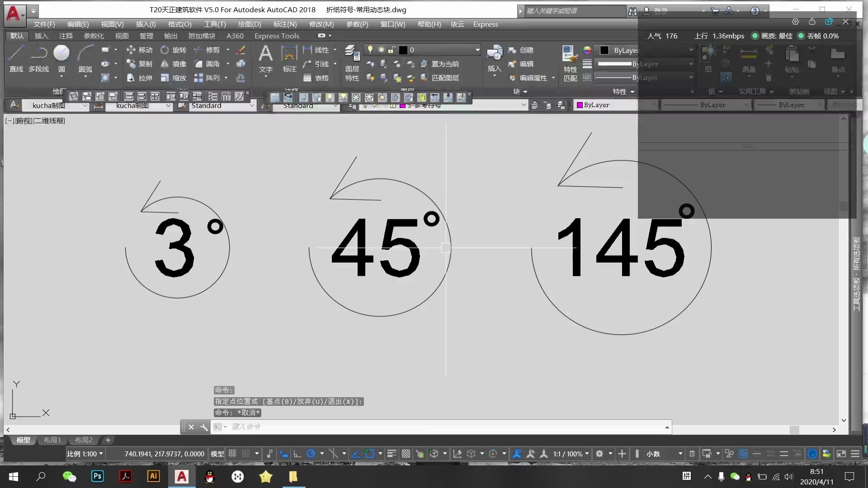Toggle polar tracking in status bar
Image resolution: width=868 pixels, height=488 pixels.
311,454
